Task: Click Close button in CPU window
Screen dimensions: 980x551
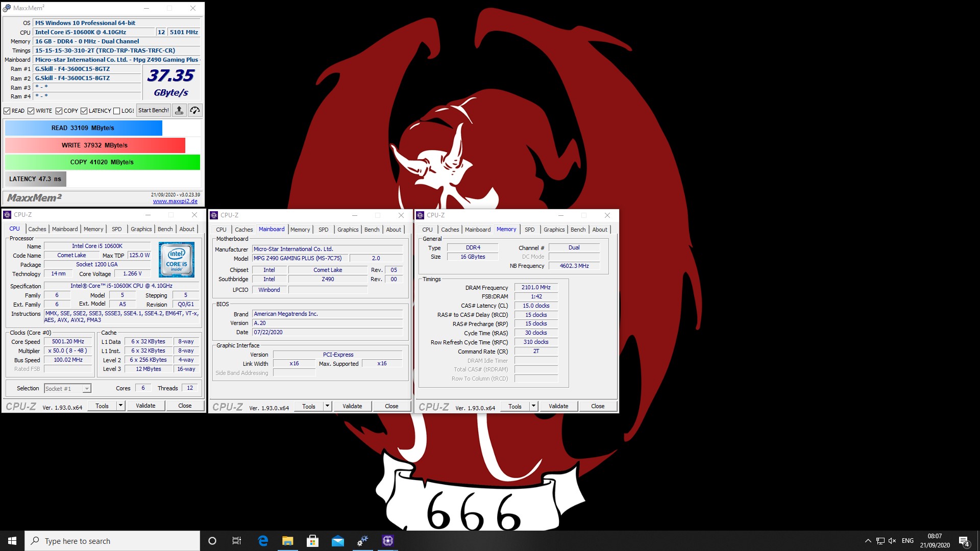Action: (185, 406)
